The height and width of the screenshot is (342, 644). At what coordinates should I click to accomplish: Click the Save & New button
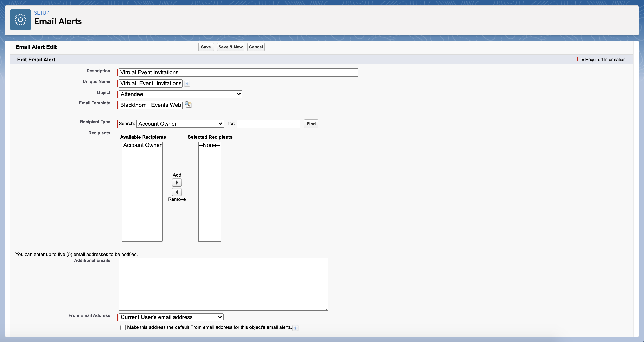click(x=230, y=47)
